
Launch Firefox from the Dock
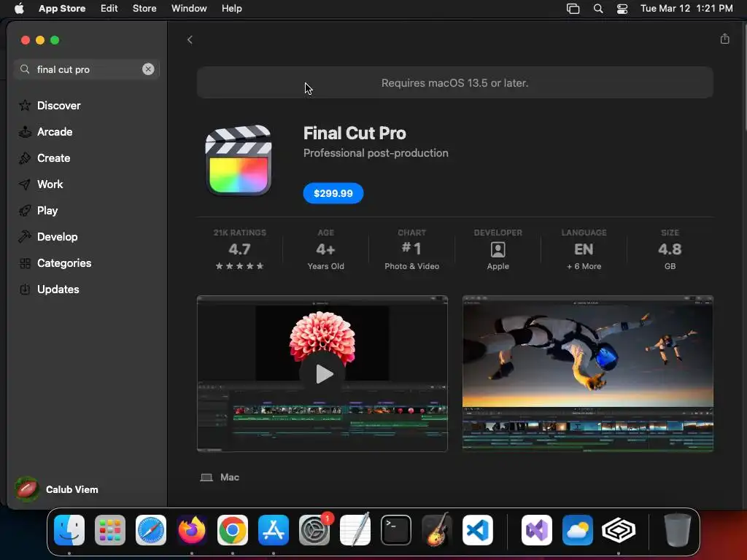(192, 530)
